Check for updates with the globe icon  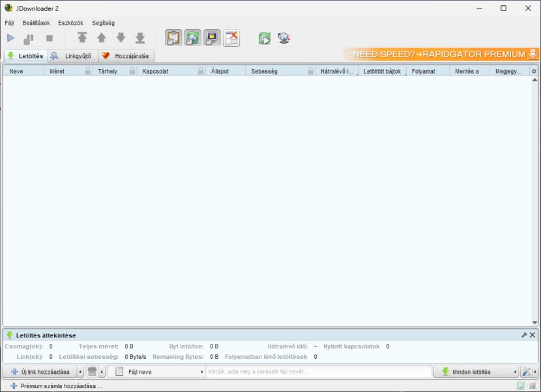[284, 38]
